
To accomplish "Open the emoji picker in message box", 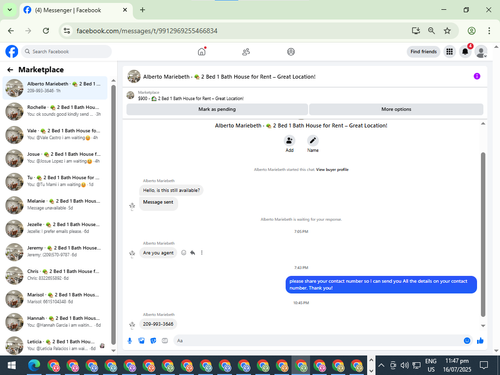I will coord(467,341).
